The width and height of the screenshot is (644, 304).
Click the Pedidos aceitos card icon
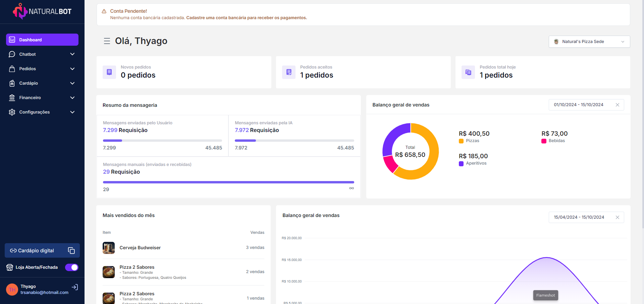(289, 72)
